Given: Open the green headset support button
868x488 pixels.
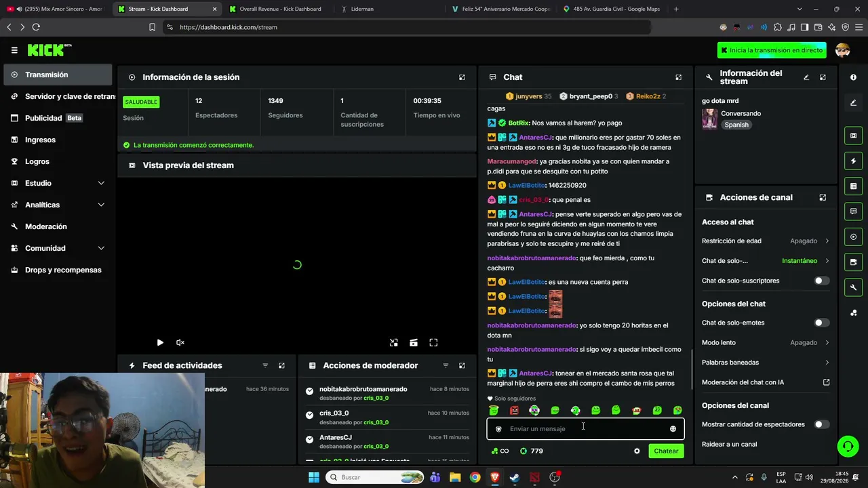Looking at the screenshot, I should tap(848, 446).
